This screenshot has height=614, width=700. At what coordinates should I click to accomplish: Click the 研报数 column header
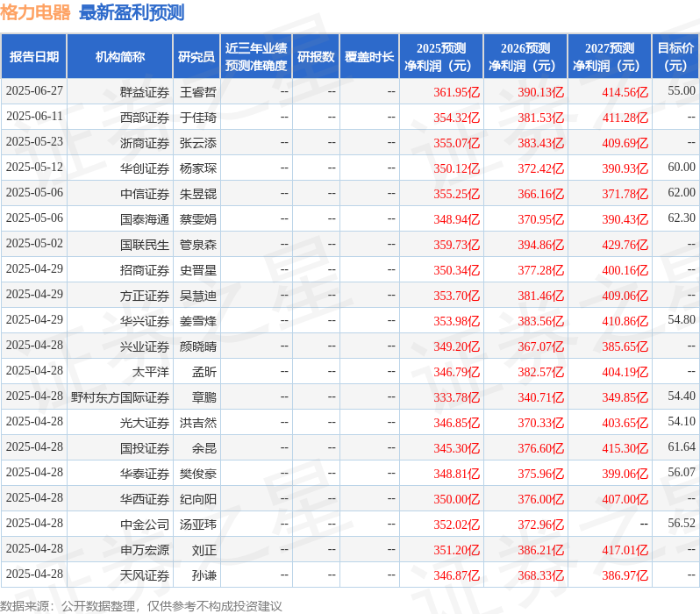tap(316, 57)
